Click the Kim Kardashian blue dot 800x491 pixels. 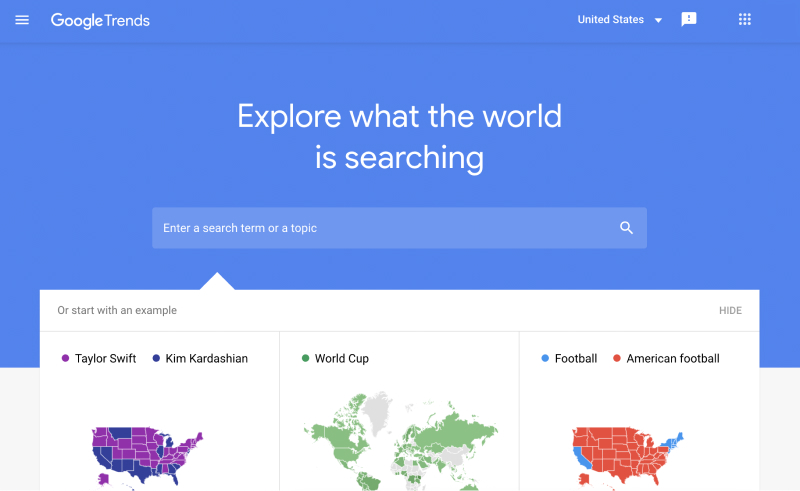coord(156,359)
